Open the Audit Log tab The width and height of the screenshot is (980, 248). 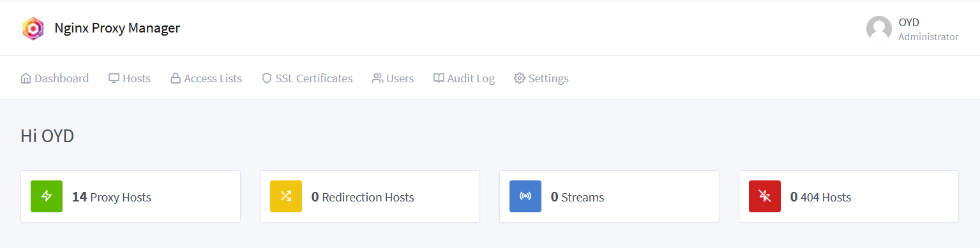click(464, 78)
